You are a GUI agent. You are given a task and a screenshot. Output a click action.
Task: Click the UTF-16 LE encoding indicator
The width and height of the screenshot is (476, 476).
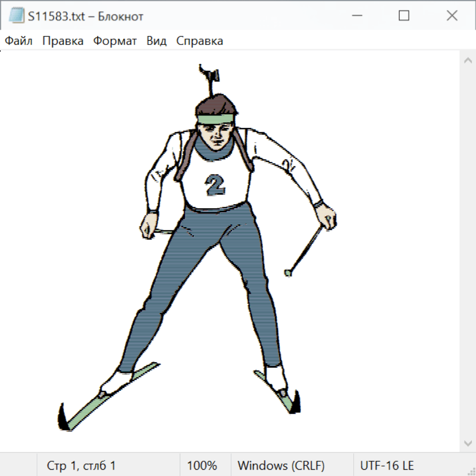[x=387, y=466]
